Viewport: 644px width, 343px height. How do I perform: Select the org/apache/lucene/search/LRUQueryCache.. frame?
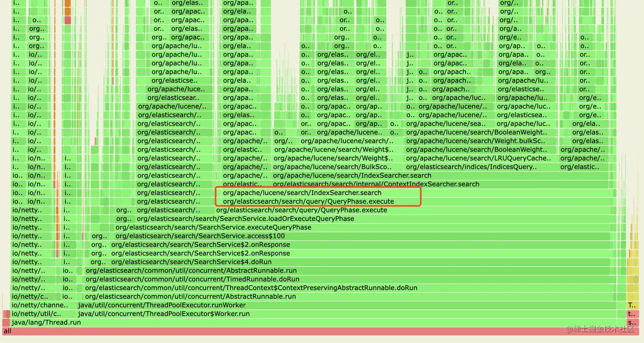coord(481,158)
